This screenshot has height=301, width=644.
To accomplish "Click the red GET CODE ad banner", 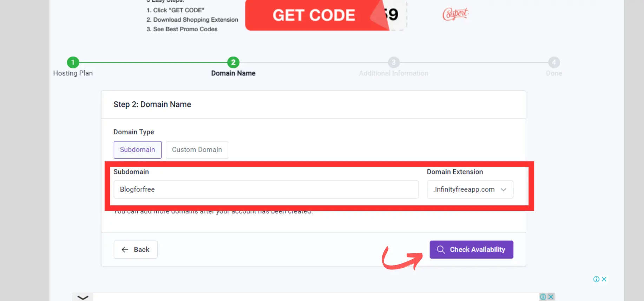I will click(318, 15).
